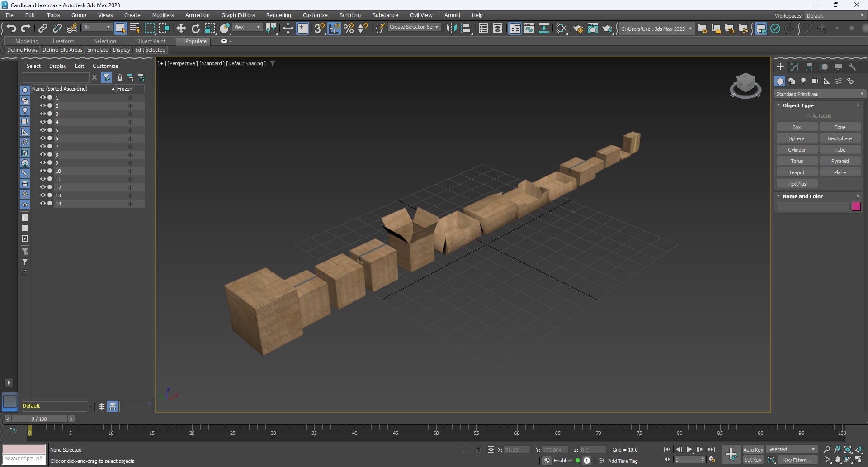Select the Select and Link chain icon
This screenshot has width=868, height=467.
[x=43, y=28]
